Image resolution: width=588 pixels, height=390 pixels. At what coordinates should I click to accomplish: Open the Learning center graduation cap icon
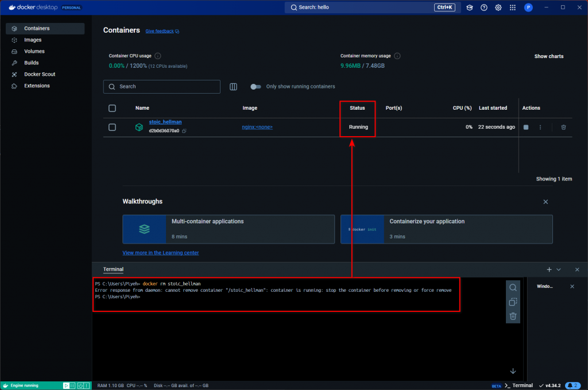tap(470, 7)
